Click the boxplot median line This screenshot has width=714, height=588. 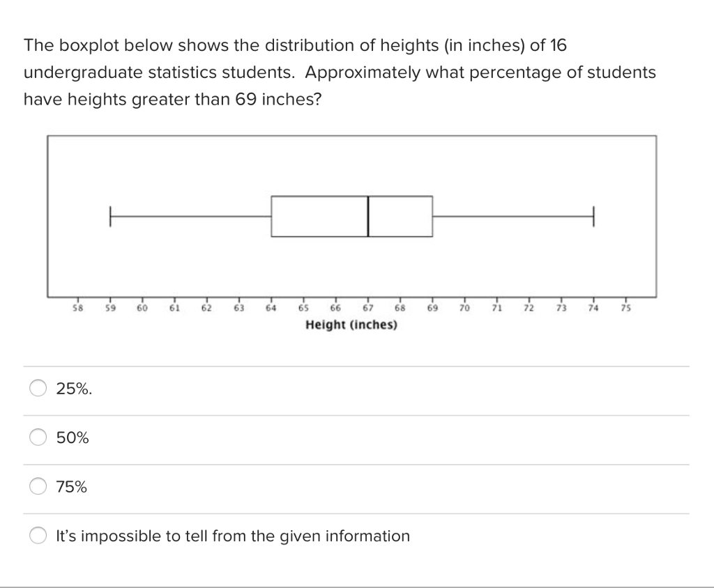[x=368, y=217]
